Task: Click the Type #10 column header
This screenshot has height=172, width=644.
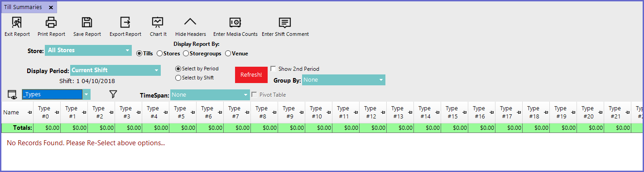Action: click(316, 112)
